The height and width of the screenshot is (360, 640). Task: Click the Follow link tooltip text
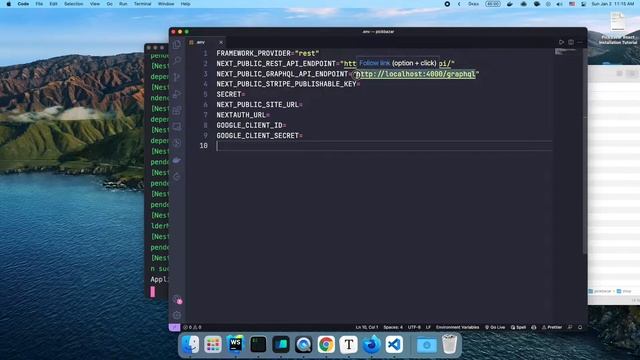[x=374, y=63]
